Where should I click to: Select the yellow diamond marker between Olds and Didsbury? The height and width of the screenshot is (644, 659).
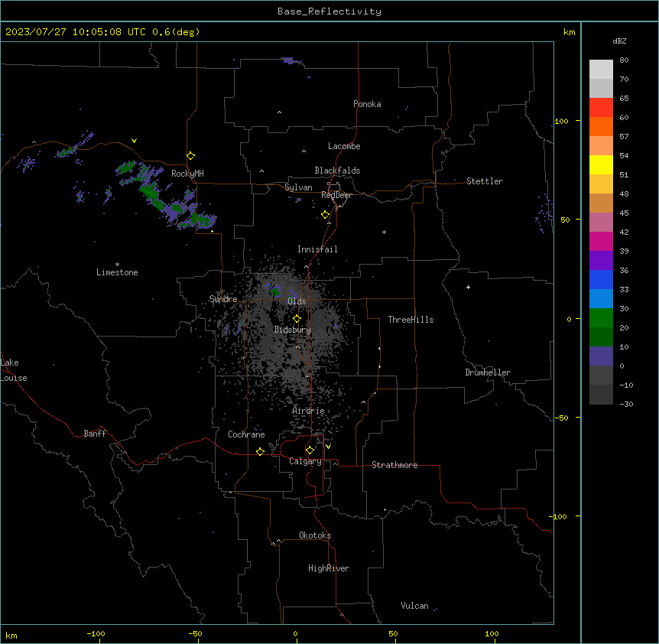coord(297,319)
